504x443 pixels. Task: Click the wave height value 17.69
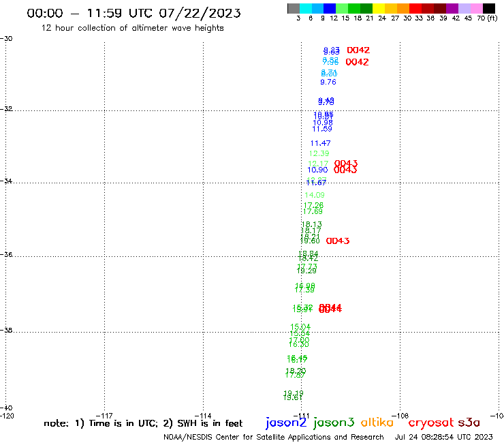(313, 211)
